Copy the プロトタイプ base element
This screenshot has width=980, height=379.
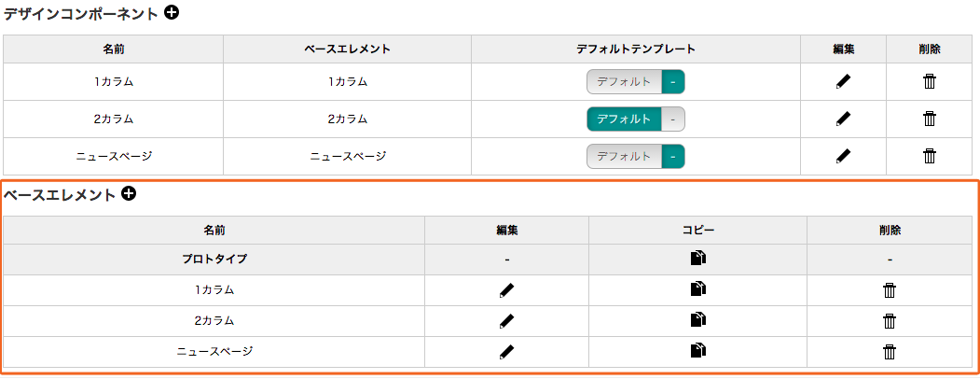coord(697,259)
